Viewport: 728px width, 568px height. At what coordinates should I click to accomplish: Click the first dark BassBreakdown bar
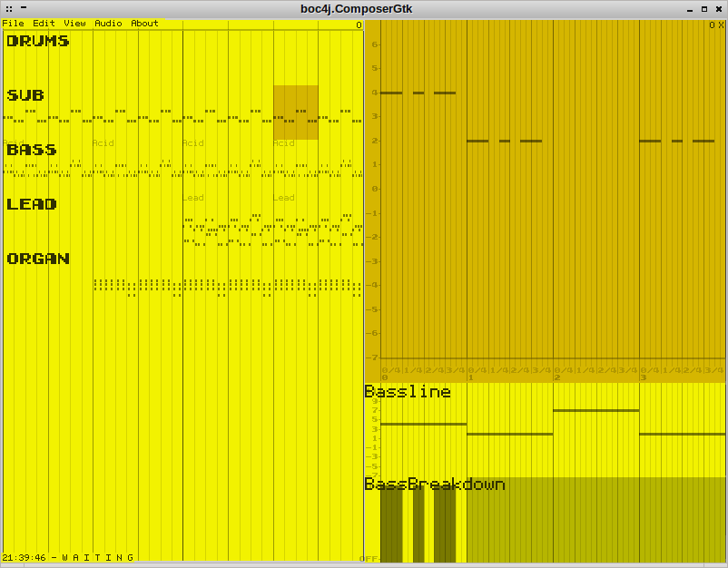point(391,526)
